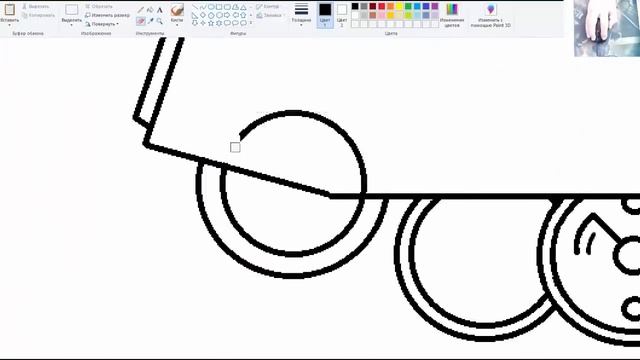Choose the Oval shape
This screenshot has width=640, height=360.
(211, 7)
